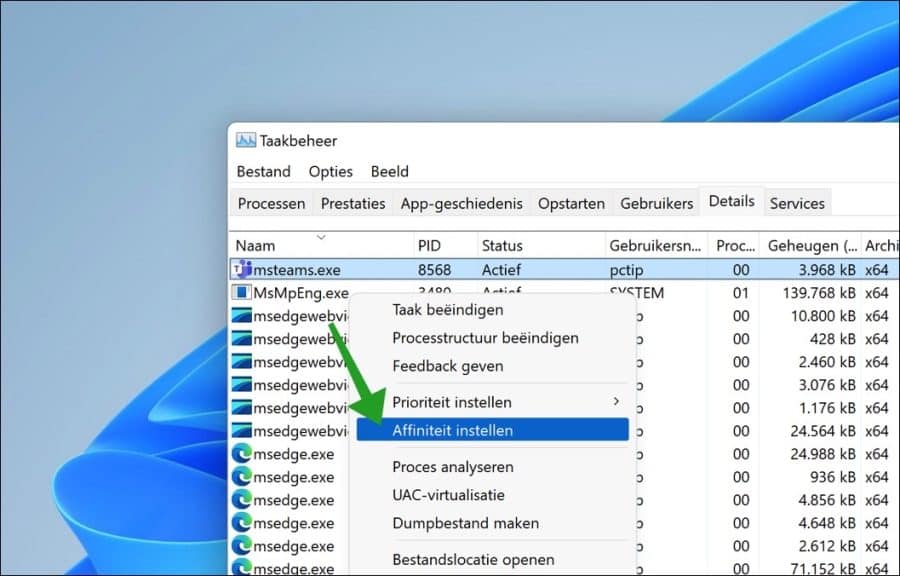The width and height of the screenshot is (900, 576).
Task: Sort by the Geheugen column header
Action: [x=810, y=245]
